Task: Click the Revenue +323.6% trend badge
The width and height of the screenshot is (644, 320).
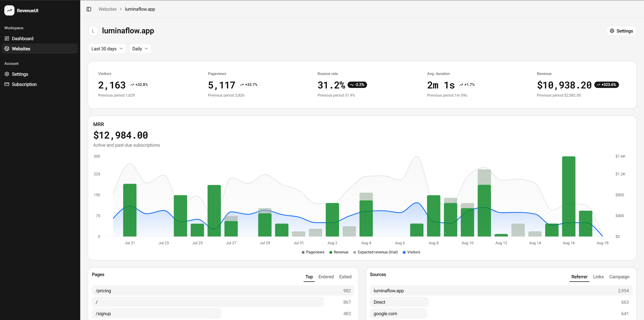Action: (x=606, y=85)
